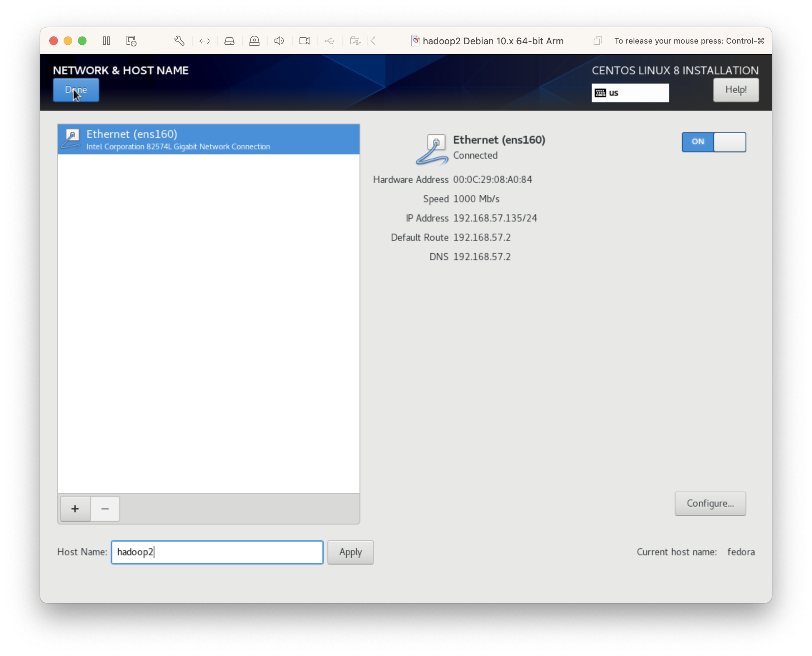Click the hardware address field area

tap(493, 179)
